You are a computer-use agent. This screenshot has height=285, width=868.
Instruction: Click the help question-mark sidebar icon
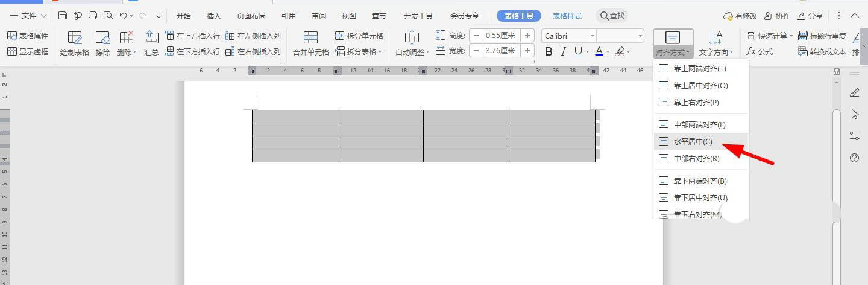click(x=854, y=158)
